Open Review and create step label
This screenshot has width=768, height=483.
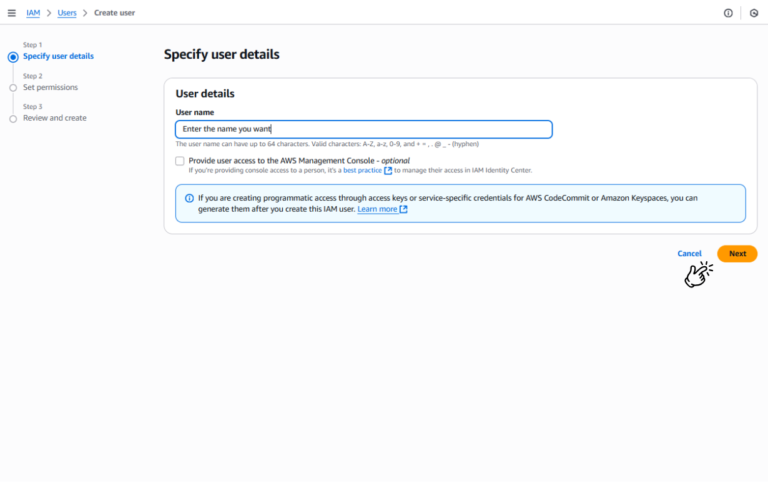[55, 118]
